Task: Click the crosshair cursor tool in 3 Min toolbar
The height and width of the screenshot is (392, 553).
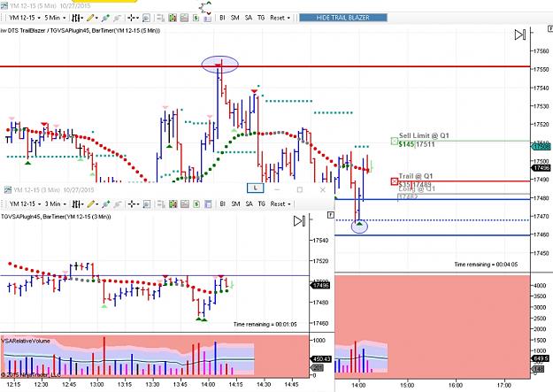Action: (x=132, y=204)
